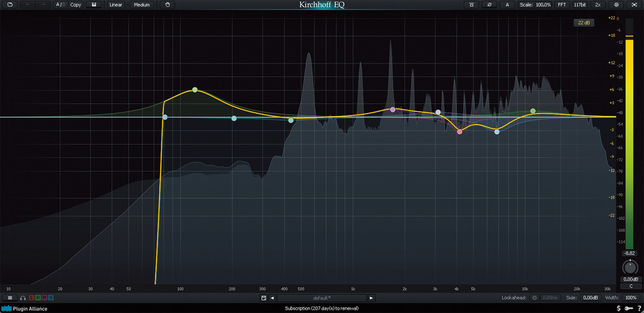644x313 pixels.
Task: Open the FFT analyzer settings
Action: click(561, 5)
